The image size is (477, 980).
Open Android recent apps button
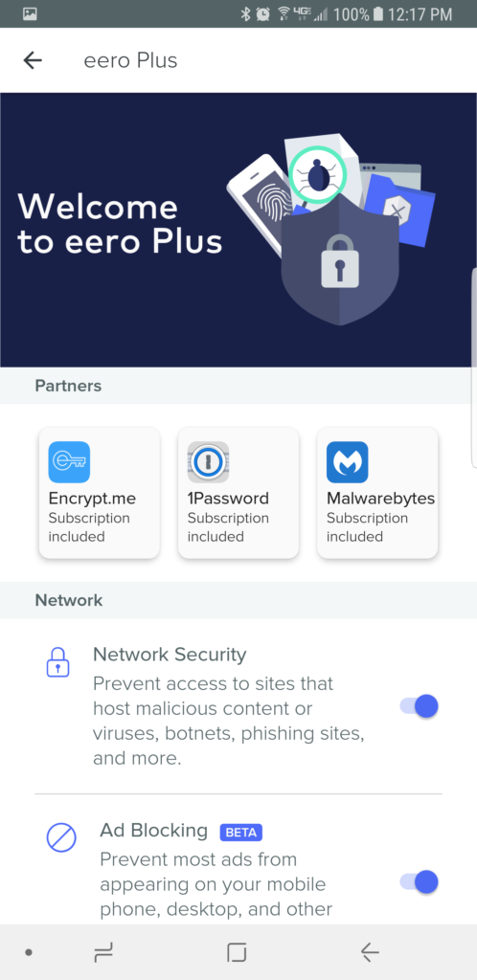[x=103, y=952]
